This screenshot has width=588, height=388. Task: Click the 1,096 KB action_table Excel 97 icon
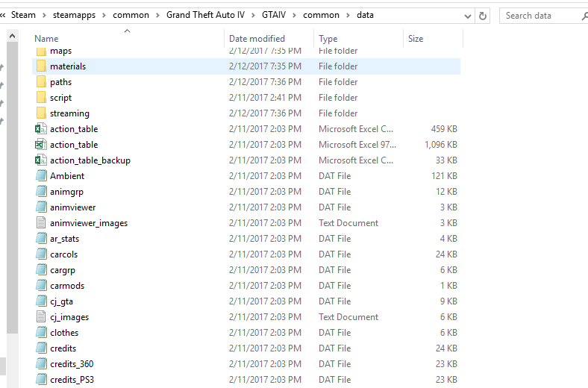41,145
